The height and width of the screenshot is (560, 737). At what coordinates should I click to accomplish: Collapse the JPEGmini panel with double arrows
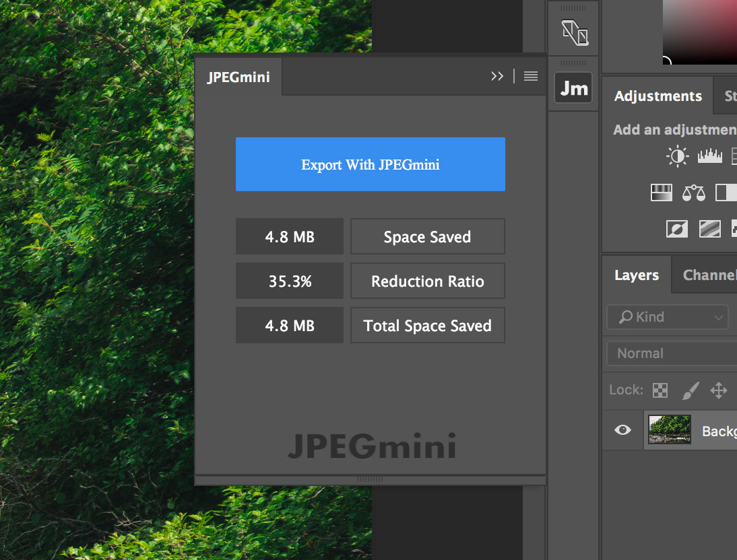pyautogui.click(x=497, y=75)
